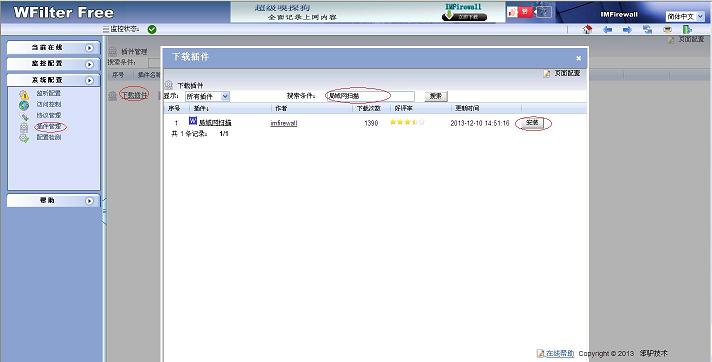Open 配置检测 in the sidebar
This screenshot has height=362, width=712.
click(x=49, y=137)
